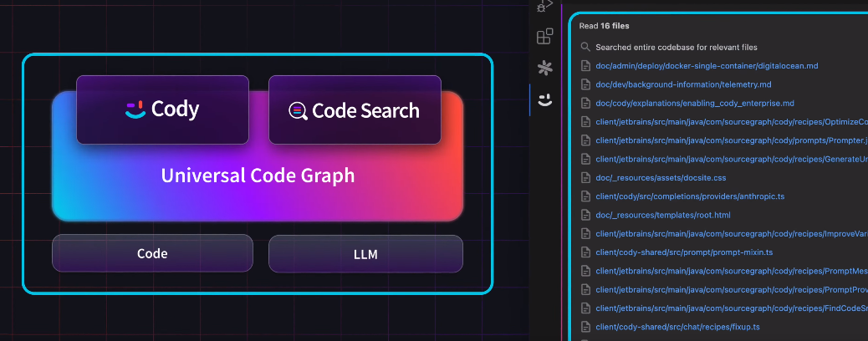Click the file icon beside root.html
Image resolution: width=868 pixels, height=341 pixels.
pyautogui.click(x=585, y=215)
